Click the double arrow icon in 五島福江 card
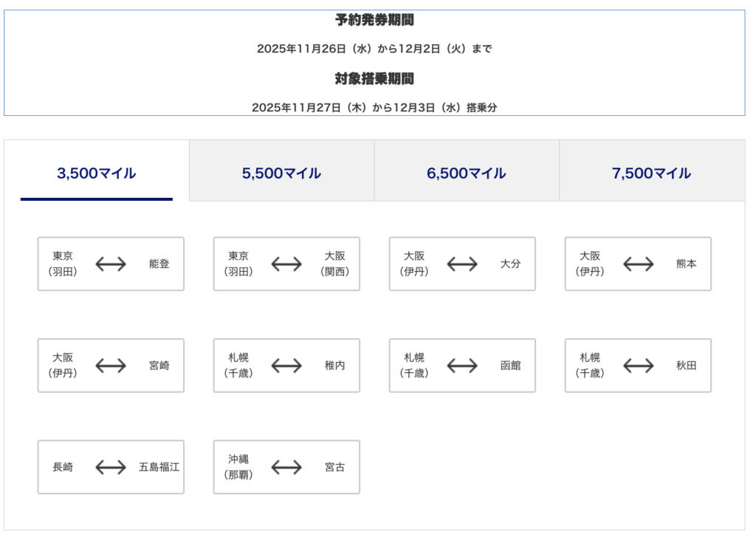756x540 pixels. [x=111, y=467]
